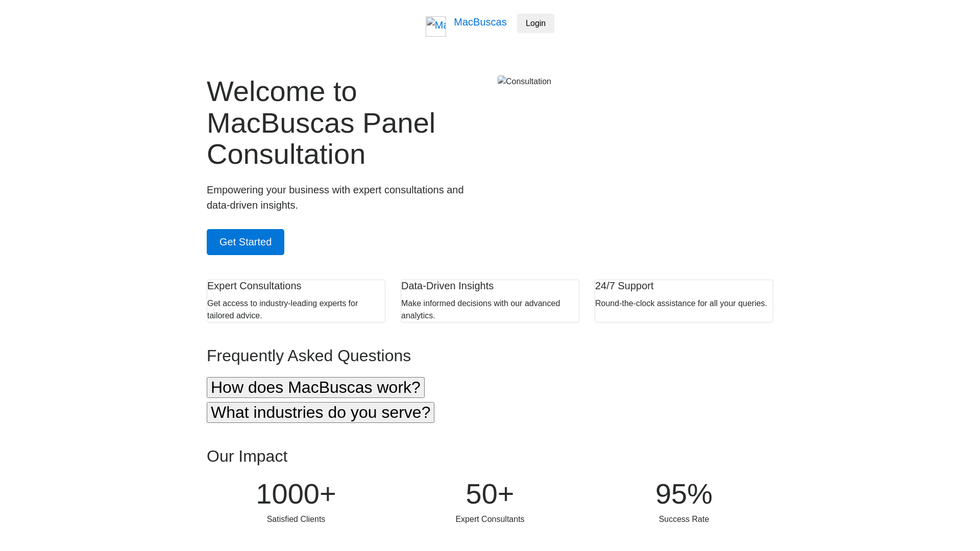
Task: Click the Our Impact heading
Action: [247, 456]
